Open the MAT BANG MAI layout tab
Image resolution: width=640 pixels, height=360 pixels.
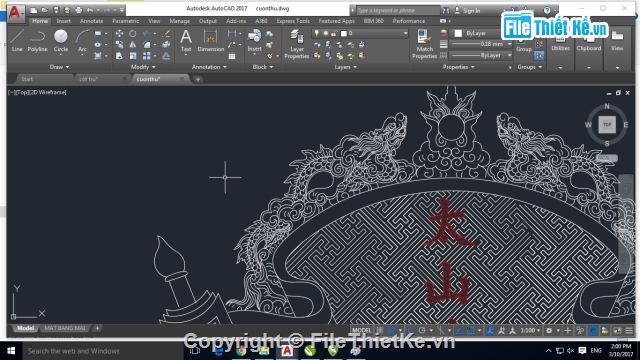(x=64, y=328)
